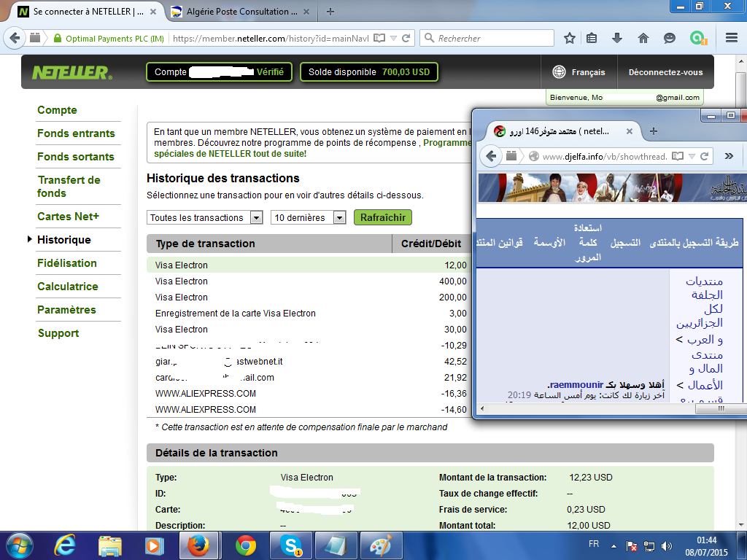Expand the Toutes les transactions dropdown
Image resolution: width=747 pixels, height=560 pixels.
point(256,217)
